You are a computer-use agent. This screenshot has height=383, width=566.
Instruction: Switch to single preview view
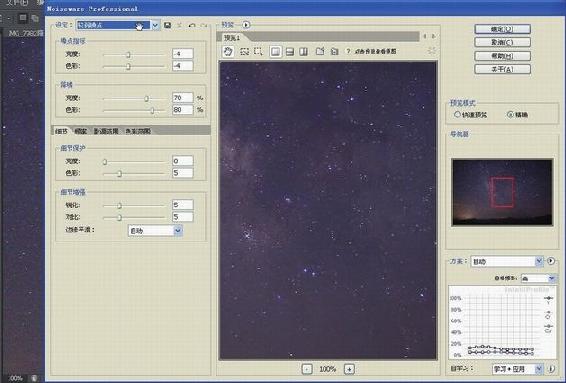(275, 52)
